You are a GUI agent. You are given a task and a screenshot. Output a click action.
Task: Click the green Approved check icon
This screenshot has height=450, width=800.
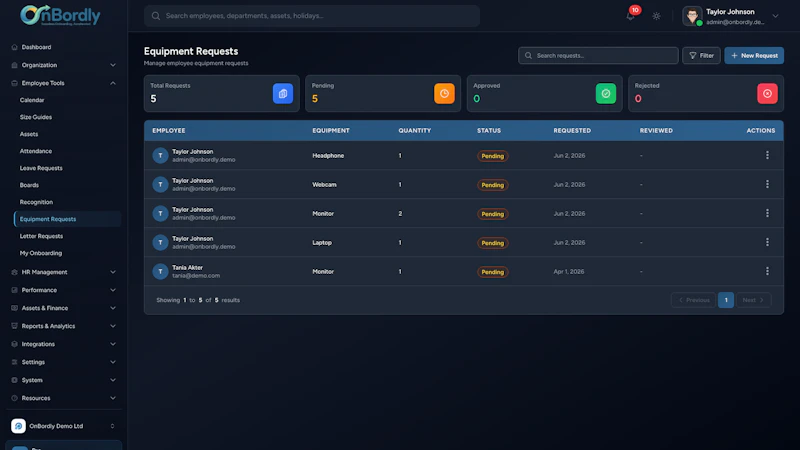click(606, 93)
